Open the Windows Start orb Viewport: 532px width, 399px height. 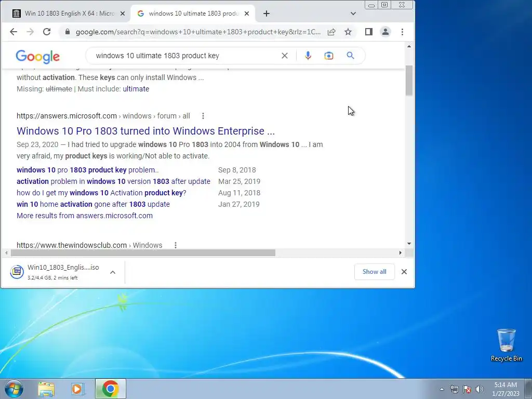pyautogui.click(x=14, y=389)
